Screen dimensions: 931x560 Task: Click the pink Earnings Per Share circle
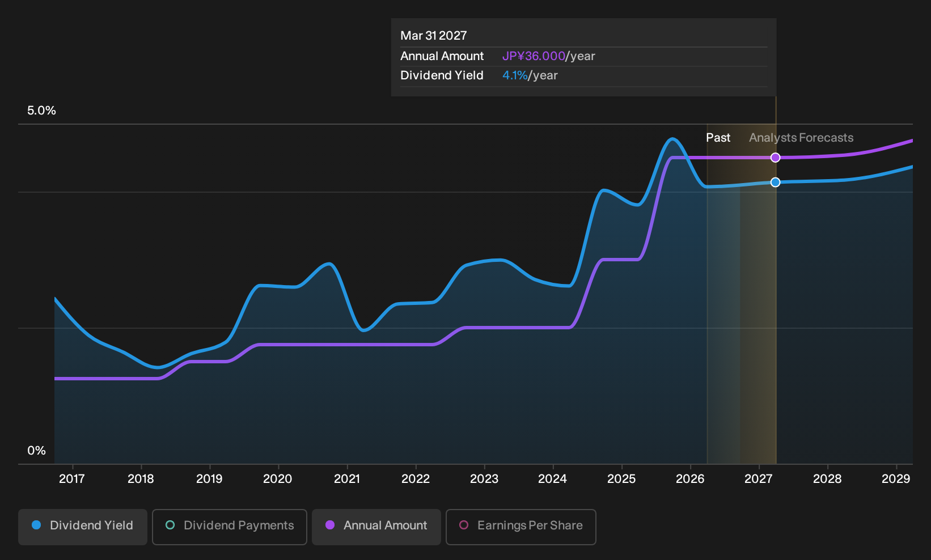464,525
